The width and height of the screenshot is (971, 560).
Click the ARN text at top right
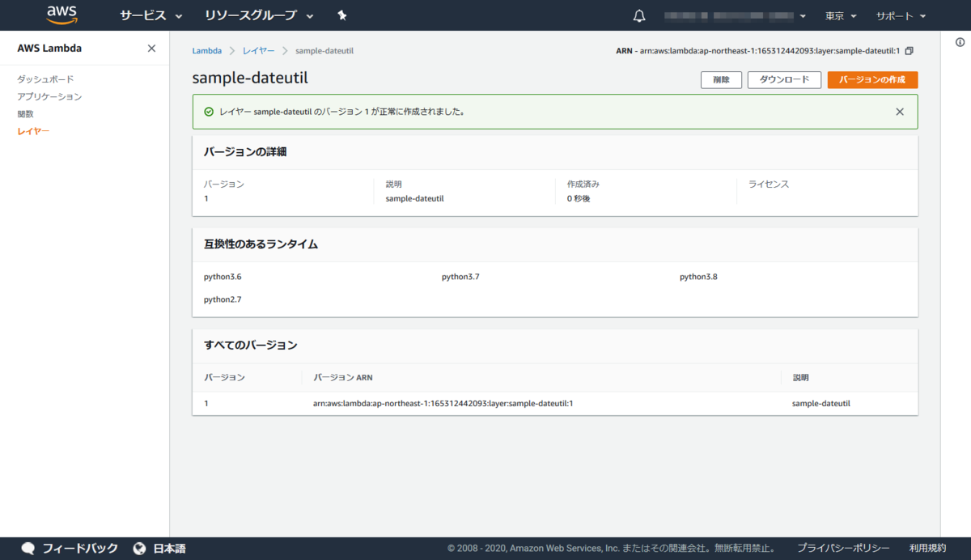758,51
